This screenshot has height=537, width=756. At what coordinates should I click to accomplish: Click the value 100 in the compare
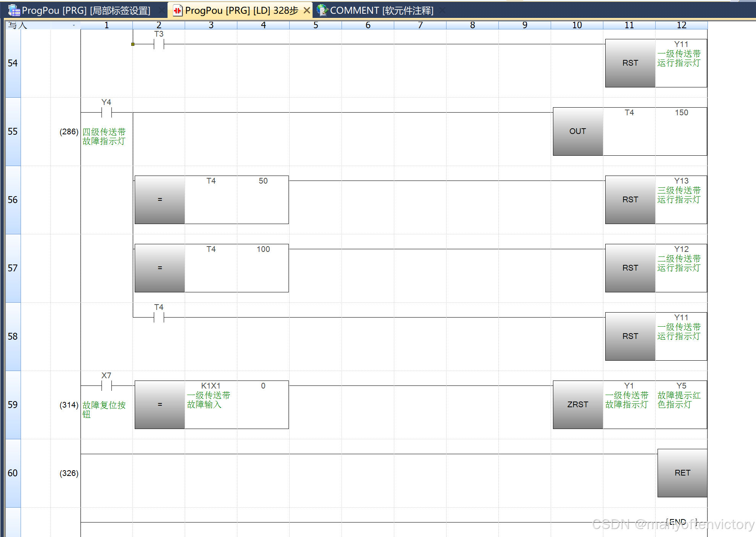[x=263, y=249]
